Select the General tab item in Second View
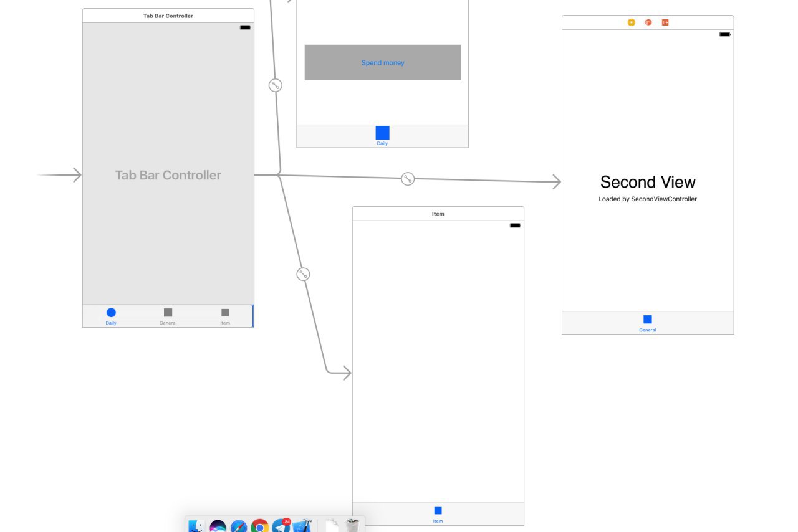 pyautogui.click(x=648, y=323)
